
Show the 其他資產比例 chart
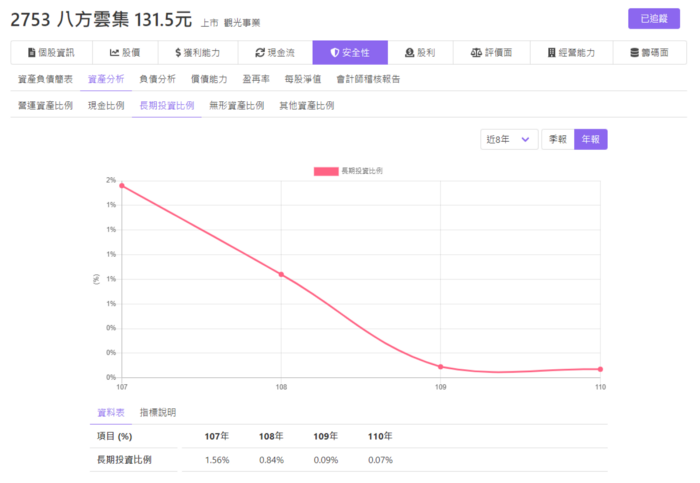[307, 105]
